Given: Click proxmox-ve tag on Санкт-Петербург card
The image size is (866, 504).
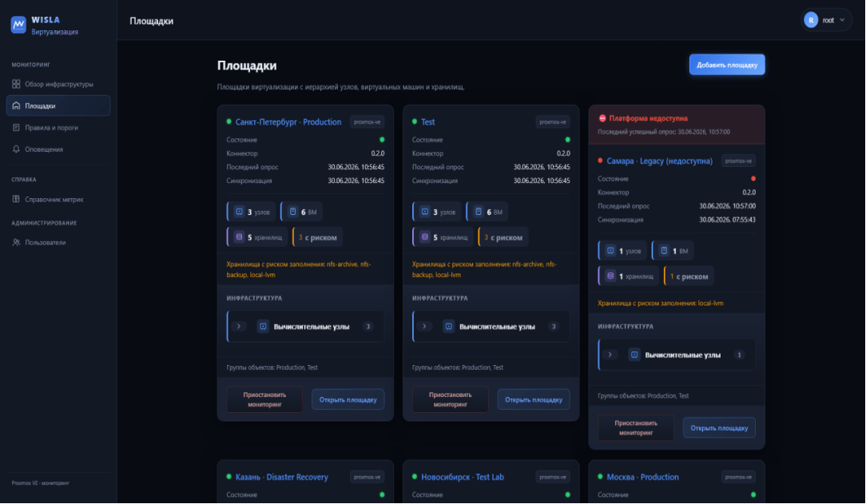Looking at the screenshot, I should click(x=367, y=122).
